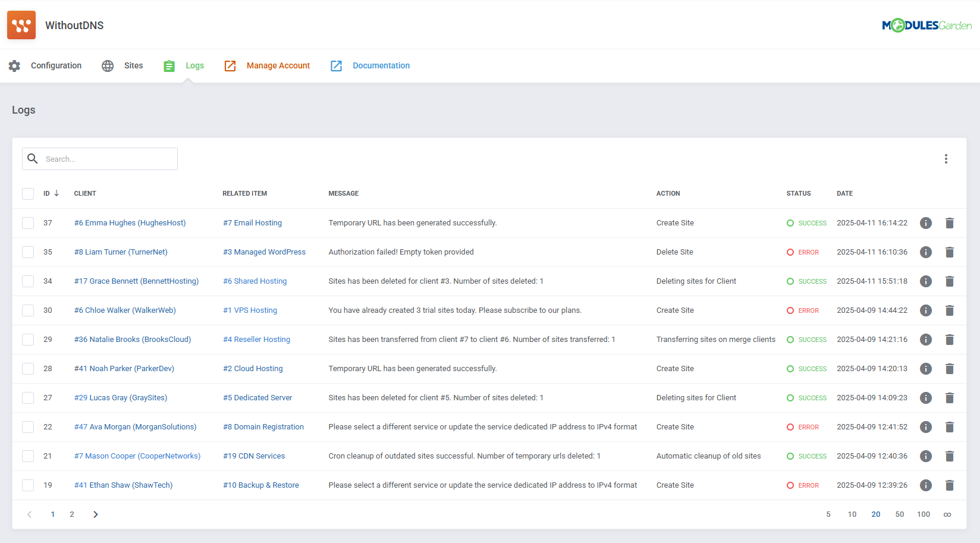Select the Sites globe icon
The image size is (980, 543).
tap(108, 66)
